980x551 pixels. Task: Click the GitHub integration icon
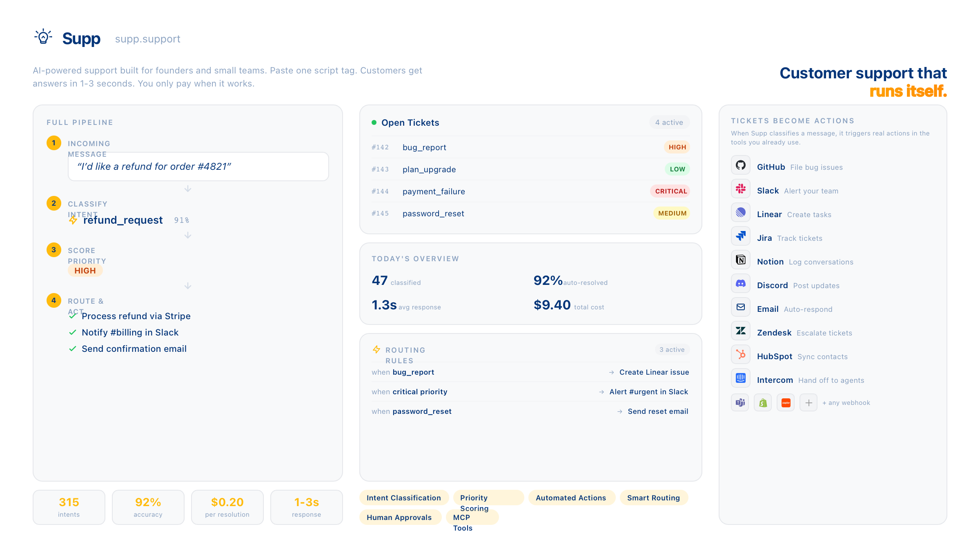pyautogui.click(x=740, y=165)
